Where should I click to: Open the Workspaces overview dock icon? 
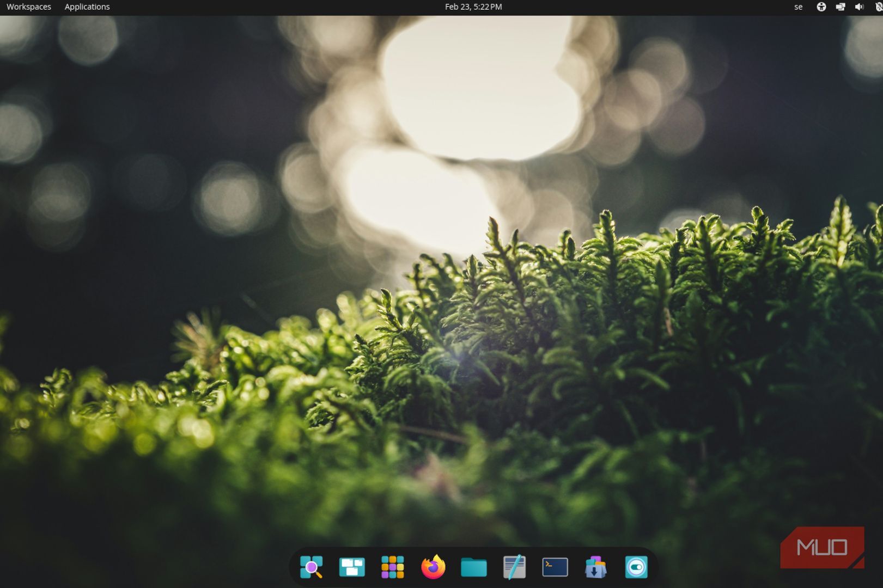tap(352, 567)
